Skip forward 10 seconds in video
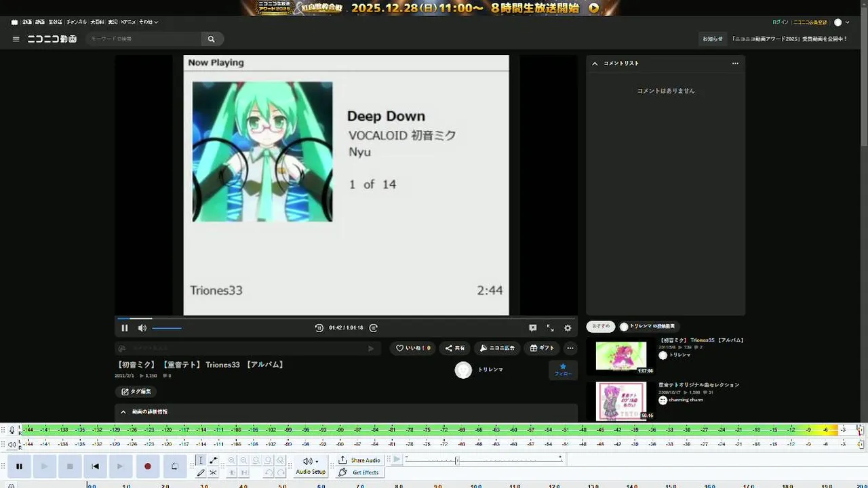 pyautogui.click(x=374, y=328)
